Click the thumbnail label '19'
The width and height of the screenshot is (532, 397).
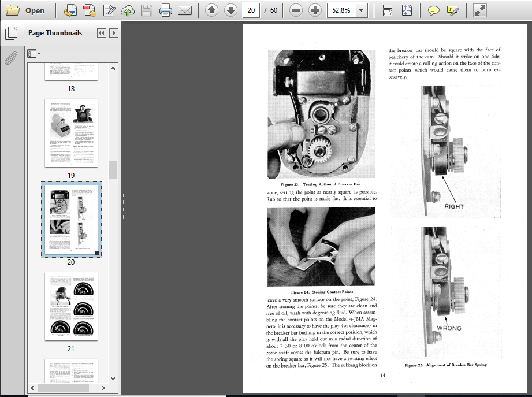click(71, 176)
